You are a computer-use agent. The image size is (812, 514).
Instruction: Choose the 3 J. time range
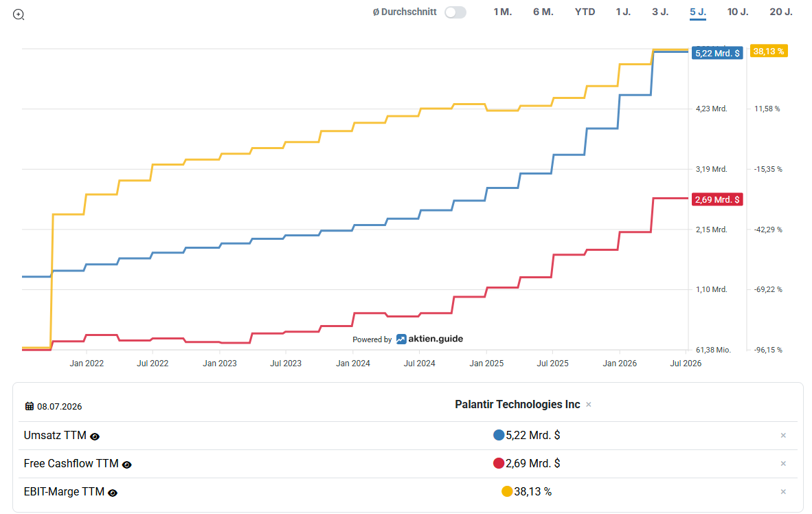pyautogui.click(x=660, y=12)
